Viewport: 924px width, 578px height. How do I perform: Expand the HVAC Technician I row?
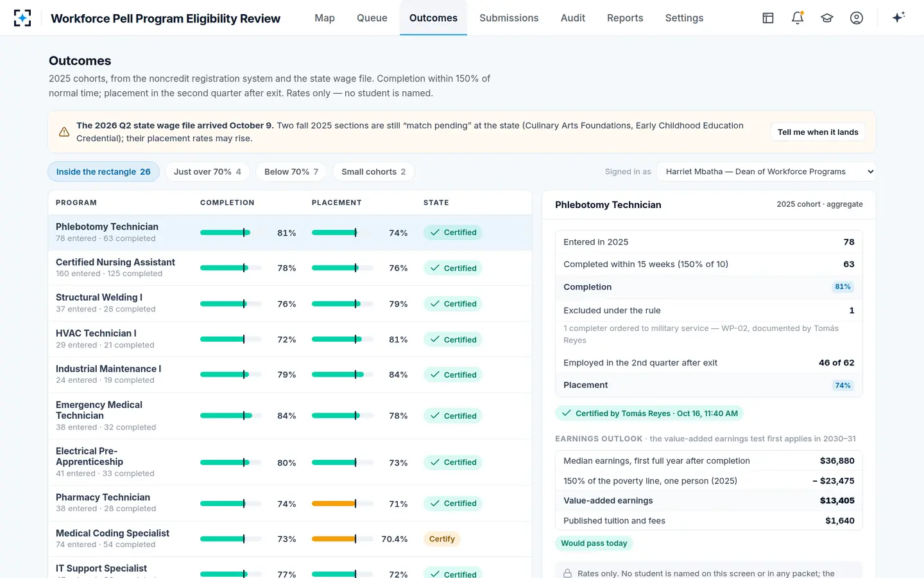290,339
